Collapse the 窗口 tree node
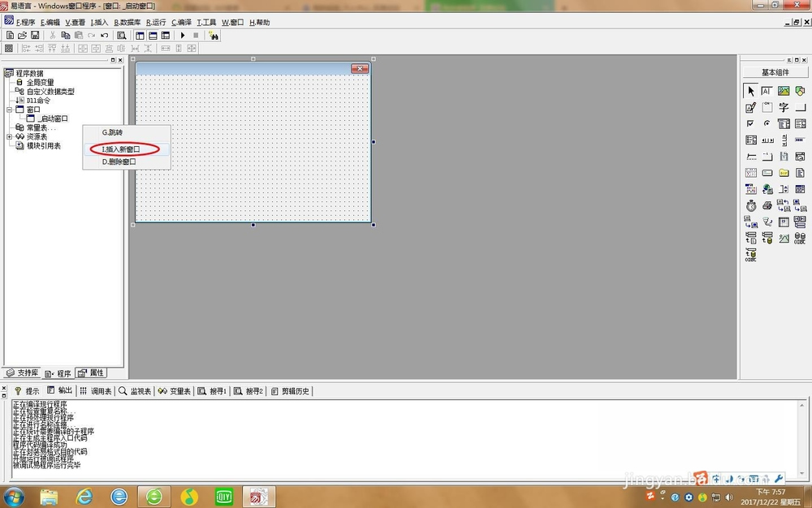Viewport: 812px width, 508px height. point(9,110)
